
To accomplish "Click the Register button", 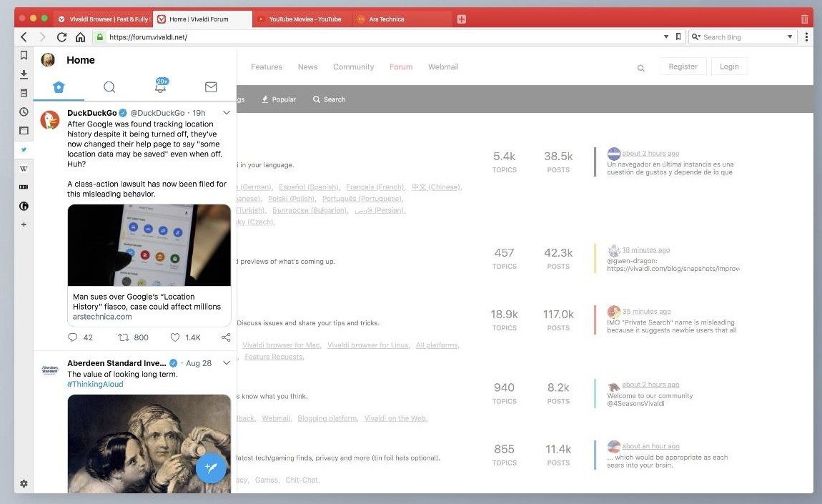I will 683,66.
